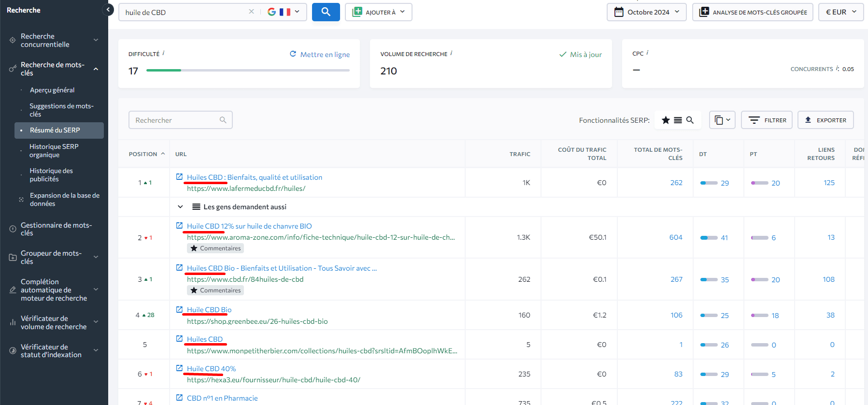Viewport: 868px width, 405px height.
Task: Open external link icon for greenbee result
Action: pyautogui.click(x=179, y=309)
